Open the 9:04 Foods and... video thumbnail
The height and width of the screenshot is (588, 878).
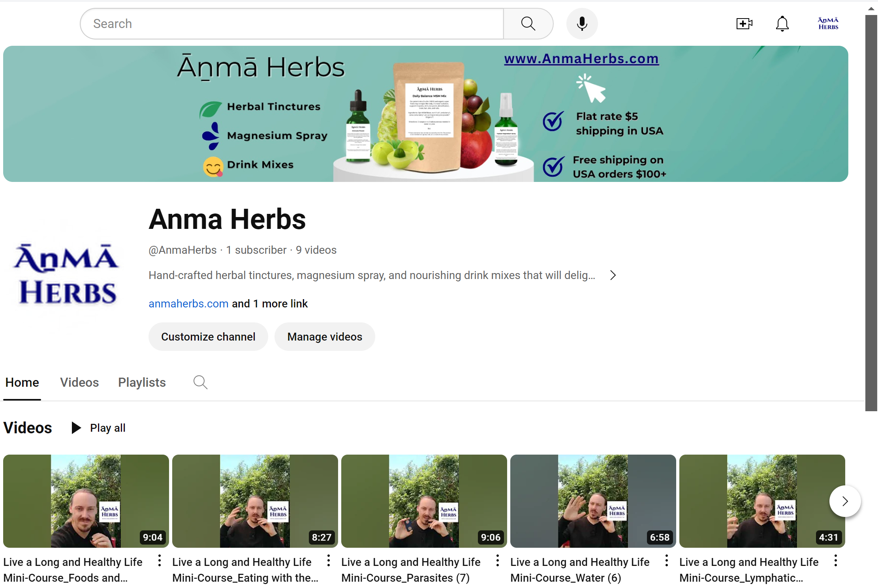click(86, 501)
